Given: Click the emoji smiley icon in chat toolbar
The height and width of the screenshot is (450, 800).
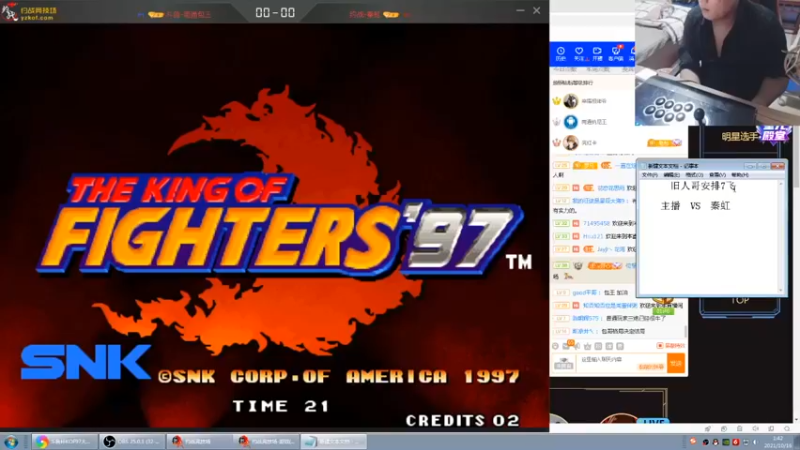Looking at the screenshot, I should tap(555, 346).
